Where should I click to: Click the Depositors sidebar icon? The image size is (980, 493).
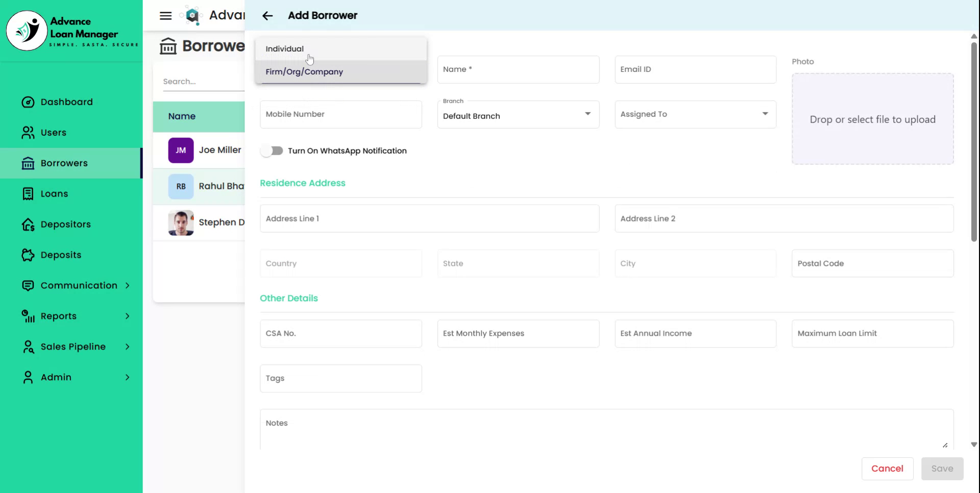[x=28, y=224]
